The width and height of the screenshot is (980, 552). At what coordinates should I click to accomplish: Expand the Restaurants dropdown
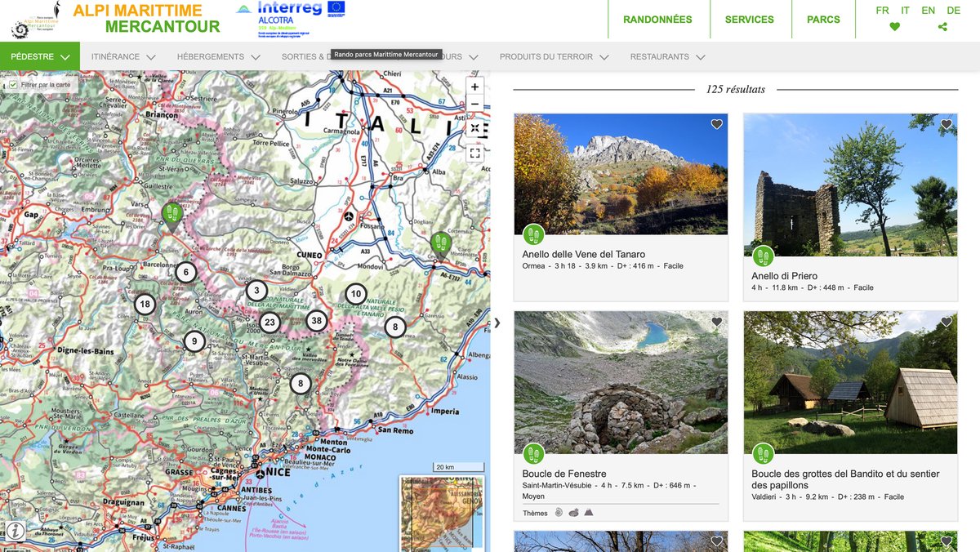point(667,57)
